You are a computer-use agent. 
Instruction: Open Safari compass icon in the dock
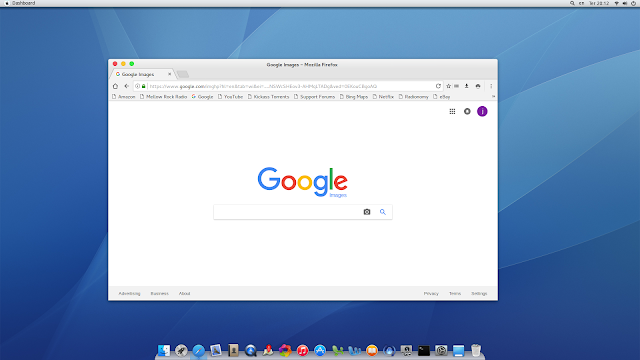coord(198,350)
